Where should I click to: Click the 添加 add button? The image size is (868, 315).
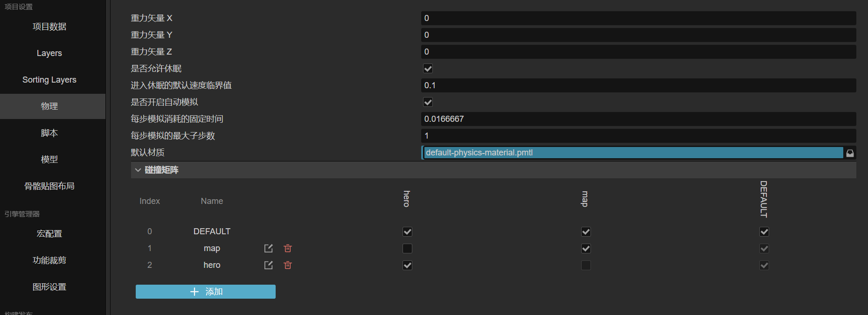206,292
